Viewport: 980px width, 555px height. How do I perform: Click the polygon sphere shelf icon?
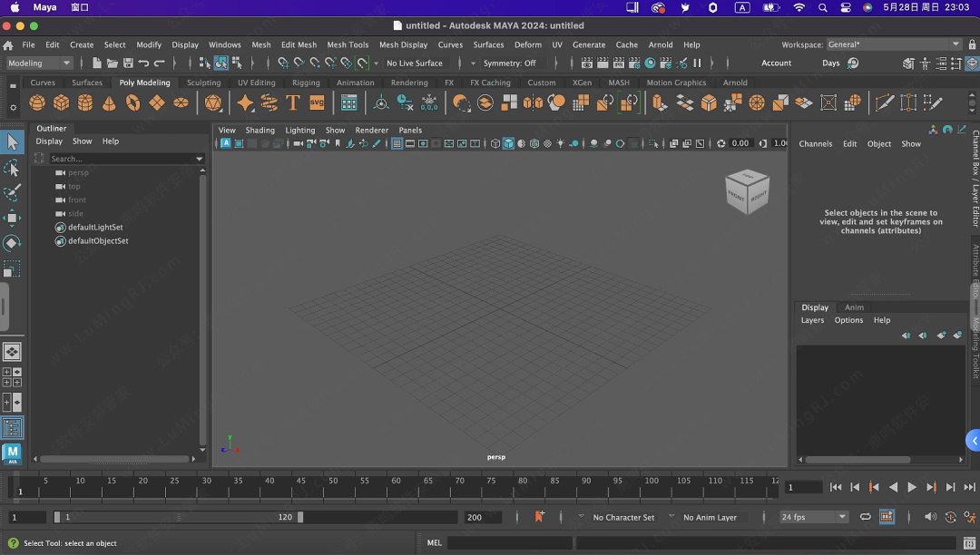[37, 103]
